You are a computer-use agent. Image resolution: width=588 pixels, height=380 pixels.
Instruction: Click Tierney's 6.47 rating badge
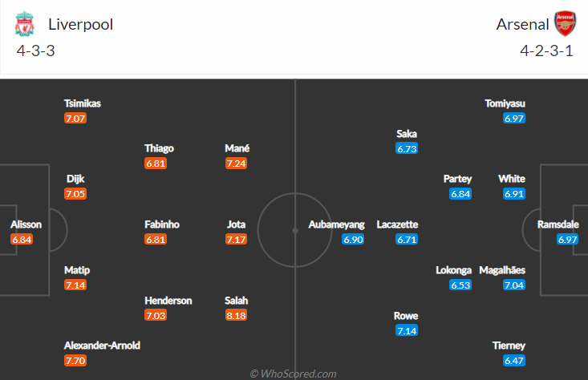(x=513, y=361)
